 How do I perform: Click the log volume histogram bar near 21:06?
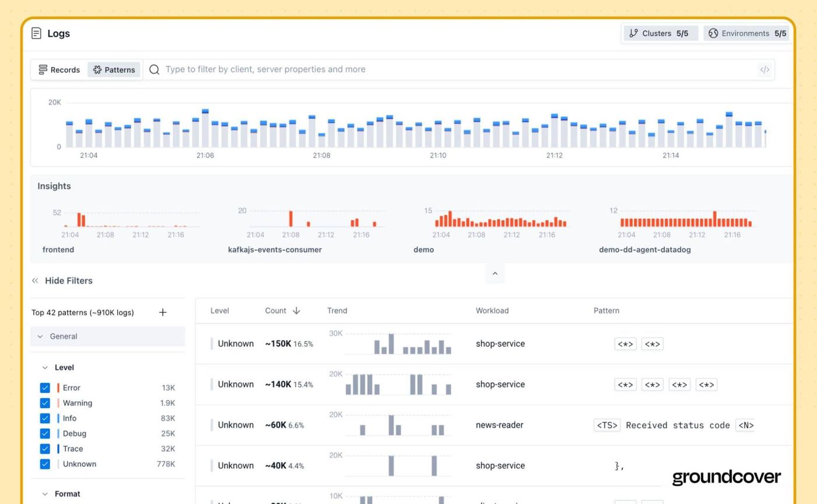pos(205,128)
